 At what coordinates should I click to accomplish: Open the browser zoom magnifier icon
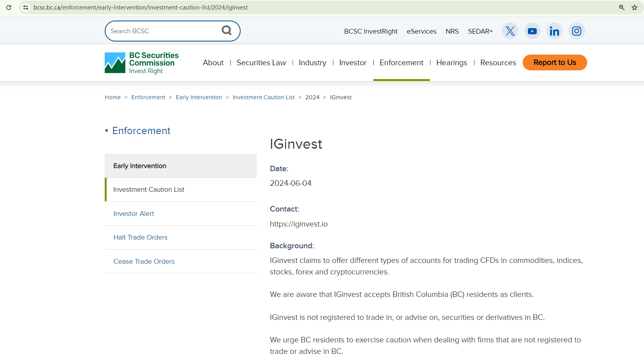click(621, 8)
